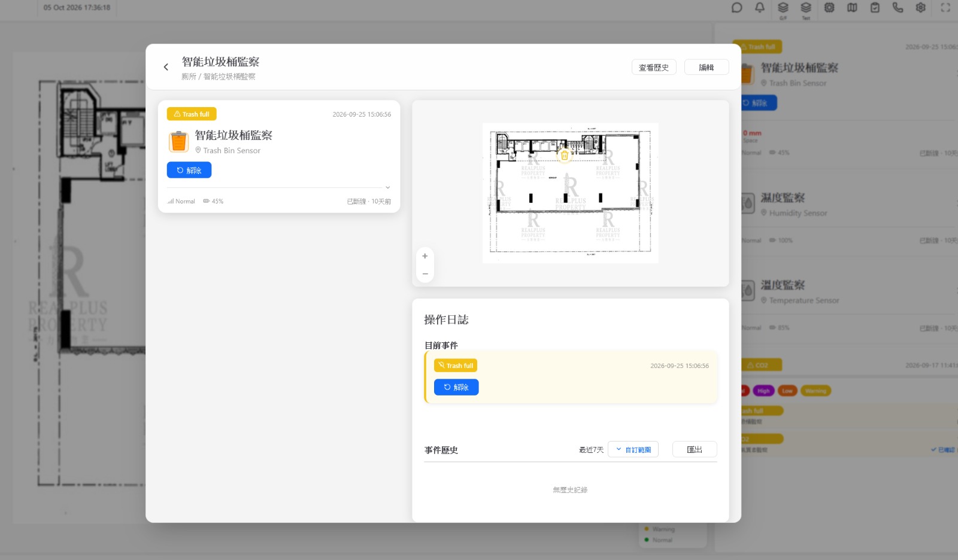
Task: Click the Trash full tag in 目前事件
Action: [456, 366]
